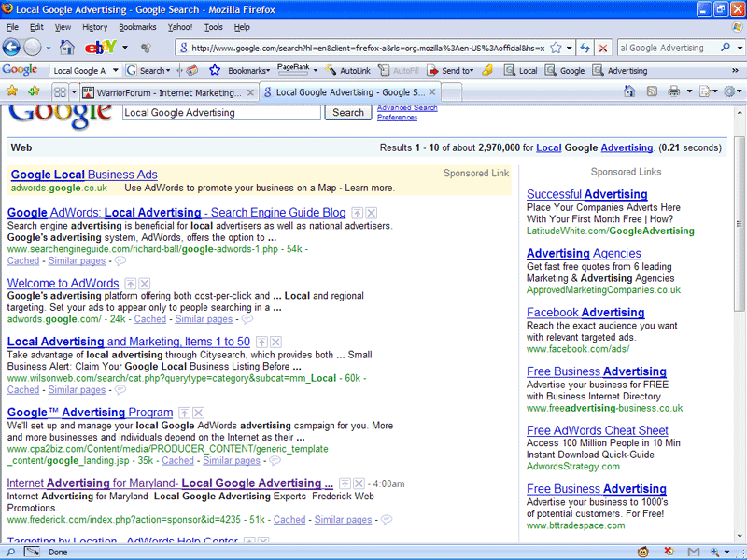Click the RSS feeds icon

click(x=652, y=91)
